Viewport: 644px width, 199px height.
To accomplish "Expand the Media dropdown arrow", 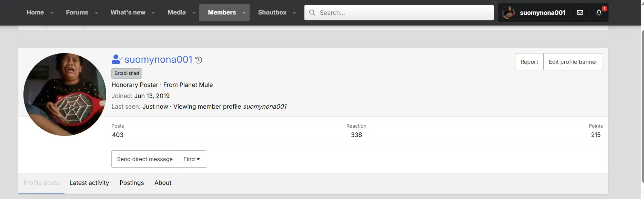I will (x=194, y=13).
